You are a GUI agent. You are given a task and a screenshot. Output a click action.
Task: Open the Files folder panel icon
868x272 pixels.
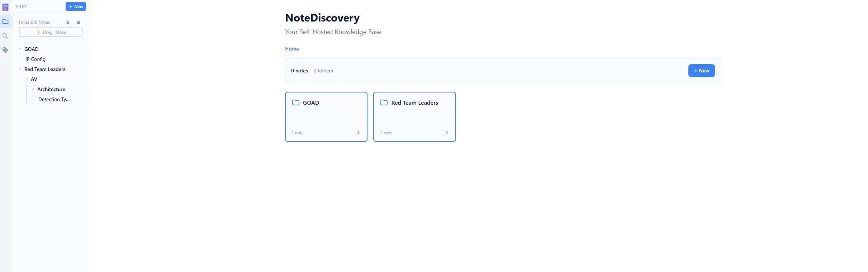[5, 22]
